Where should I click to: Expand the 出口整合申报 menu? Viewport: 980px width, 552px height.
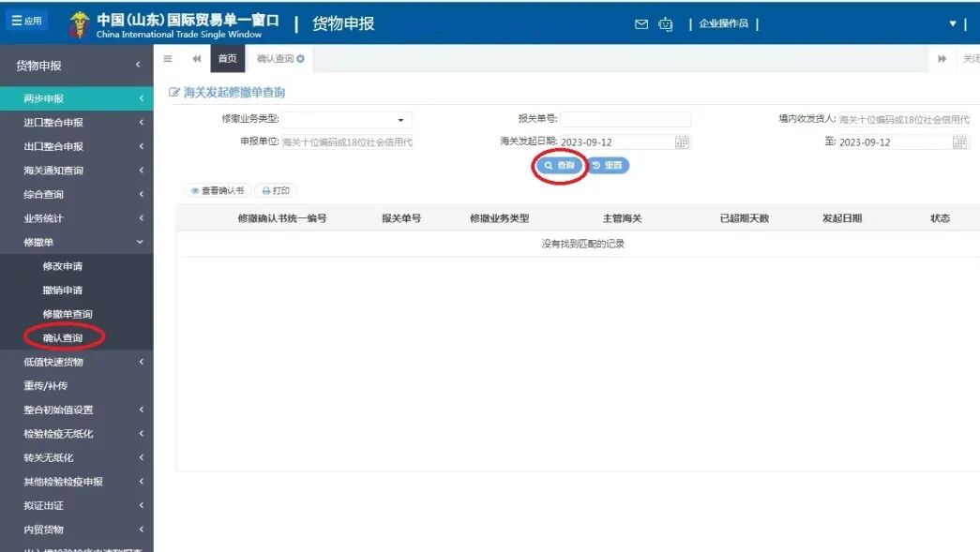76,146
